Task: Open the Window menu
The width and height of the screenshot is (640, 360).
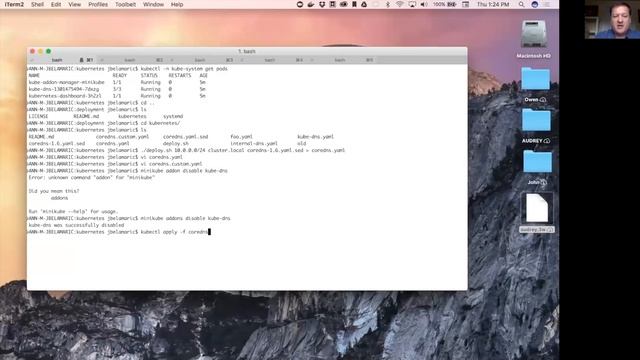Action: click(x=153, y=4)
